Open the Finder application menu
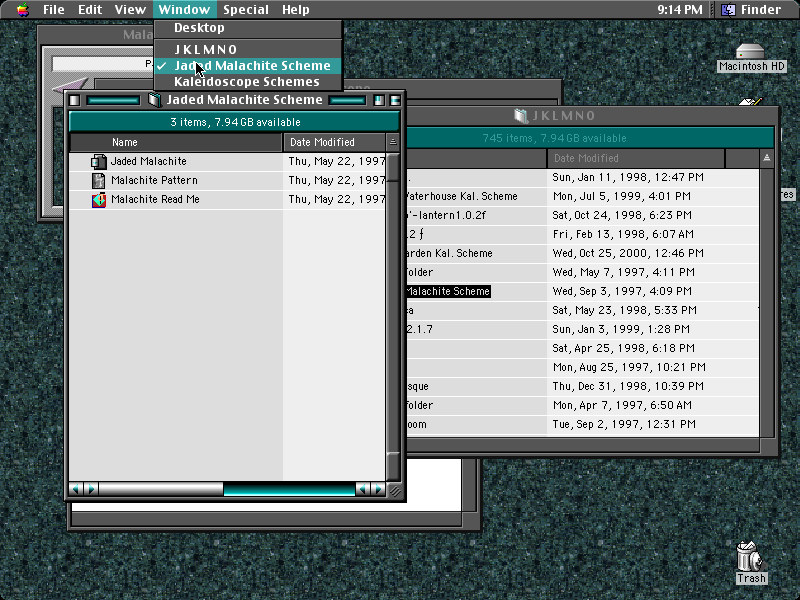800x600 pixels. click(752, 10)
